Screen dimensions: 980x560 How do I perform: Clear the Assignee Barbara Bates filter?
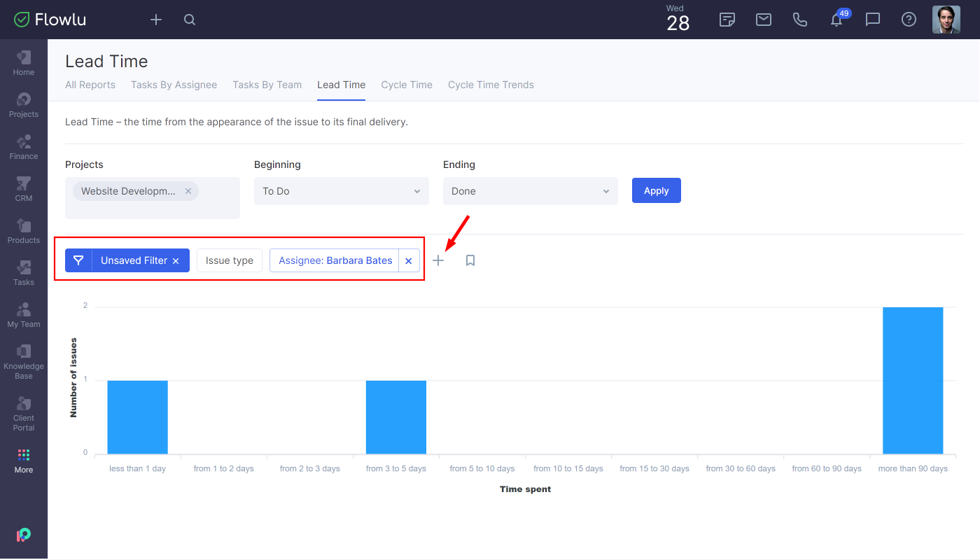(x=409, y=260)
